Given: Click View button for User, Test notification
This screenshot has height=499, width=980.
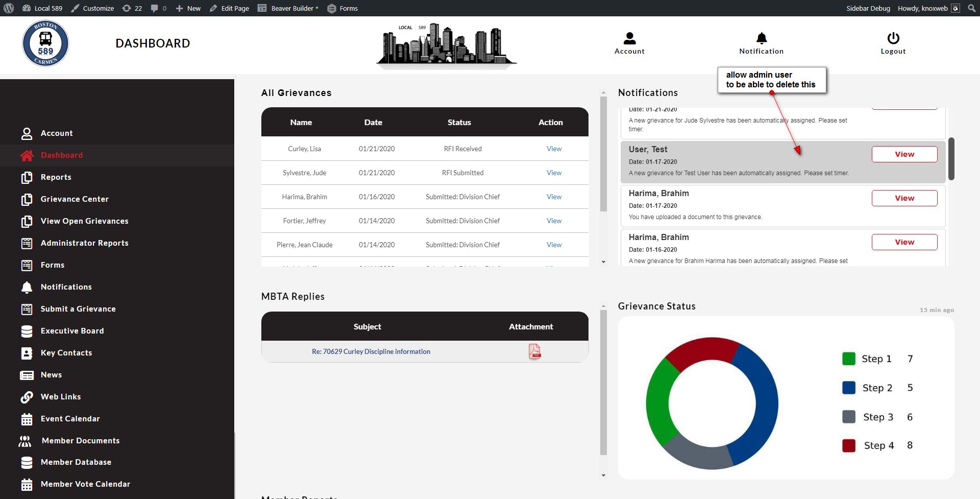Looking at the screenshot, I should tap(904, 154).
